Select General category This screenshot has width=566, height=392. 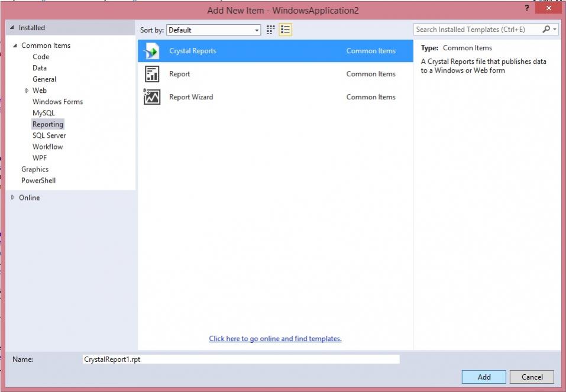pyautogui.click(x=44, y=79)
